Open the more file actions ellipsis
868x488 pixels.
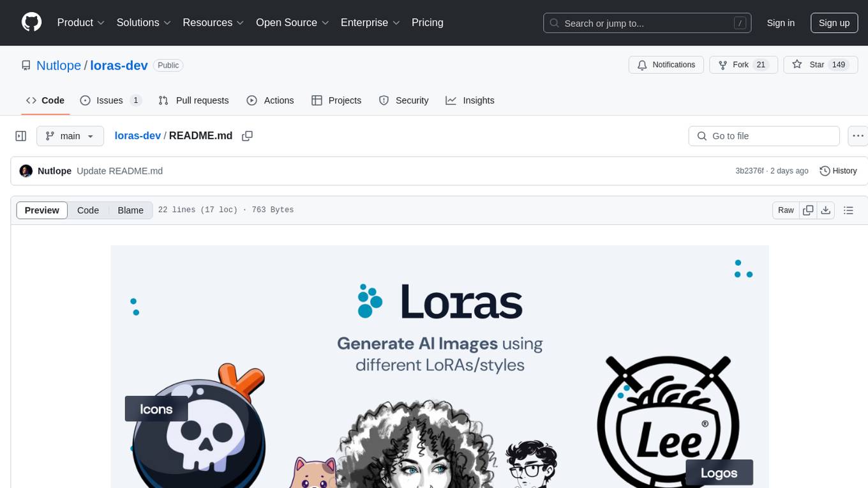pyautogui.click(x=858, y=136)
